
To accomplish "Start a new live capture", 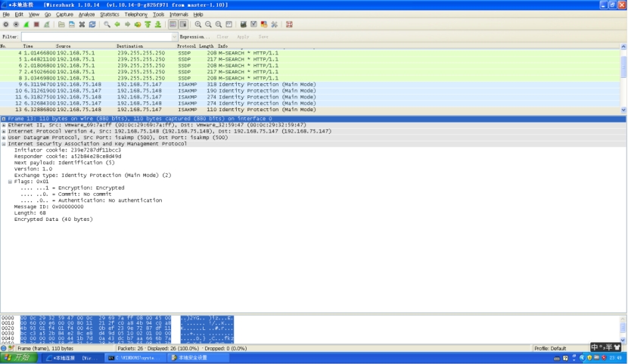I will coord(25,24).
